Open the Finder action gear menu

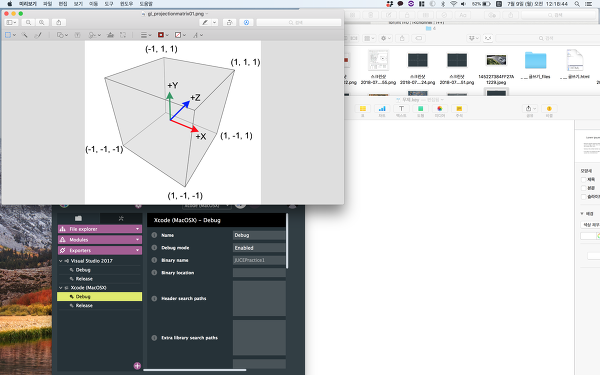(385, 38)
